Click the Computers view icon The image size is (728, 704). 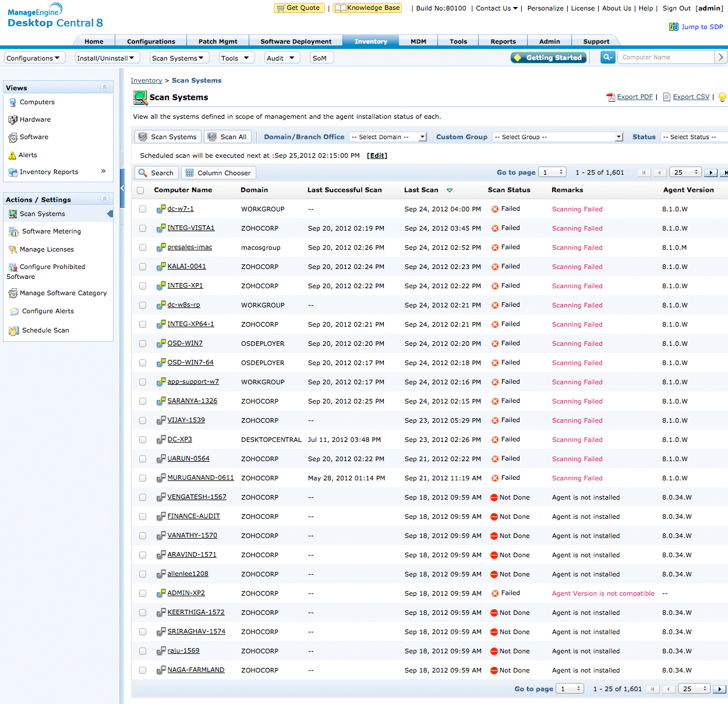[13, 102]
